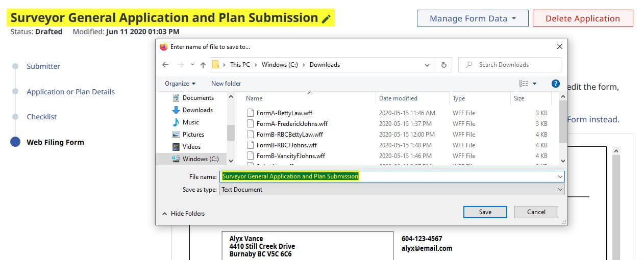Viewport: 644px width, 260px height.
Task: Select Downloads in navigation pane
Action: [x=197, y=110]
